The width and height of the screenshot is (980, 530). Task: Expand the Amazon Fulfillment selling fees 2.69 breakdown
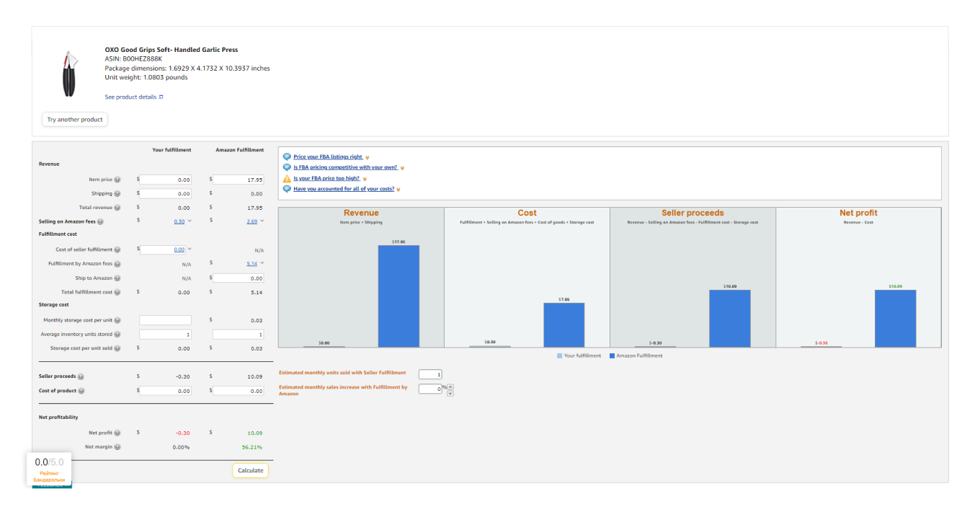tap(262, 221)
